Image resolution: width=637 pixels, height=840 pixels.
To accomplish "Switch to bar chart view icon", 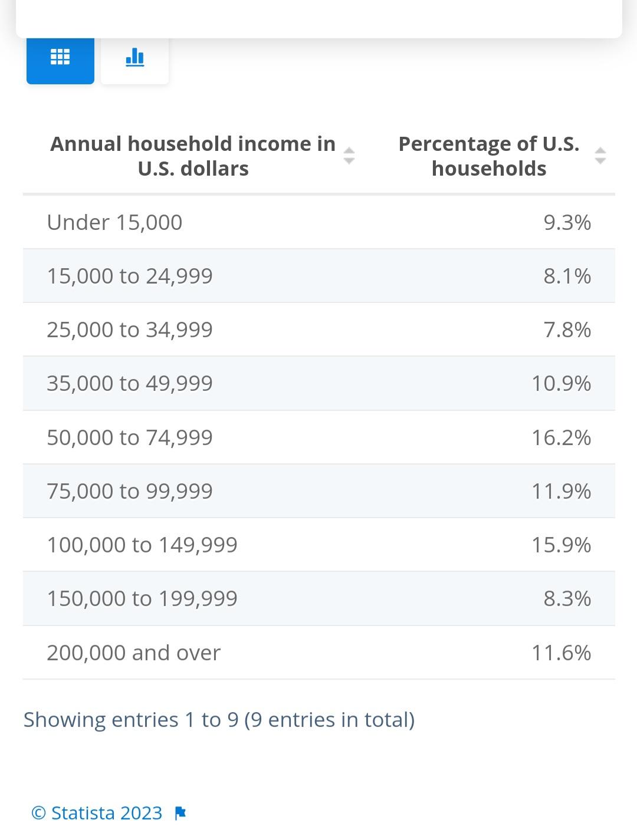I will [x=135, y=57].
